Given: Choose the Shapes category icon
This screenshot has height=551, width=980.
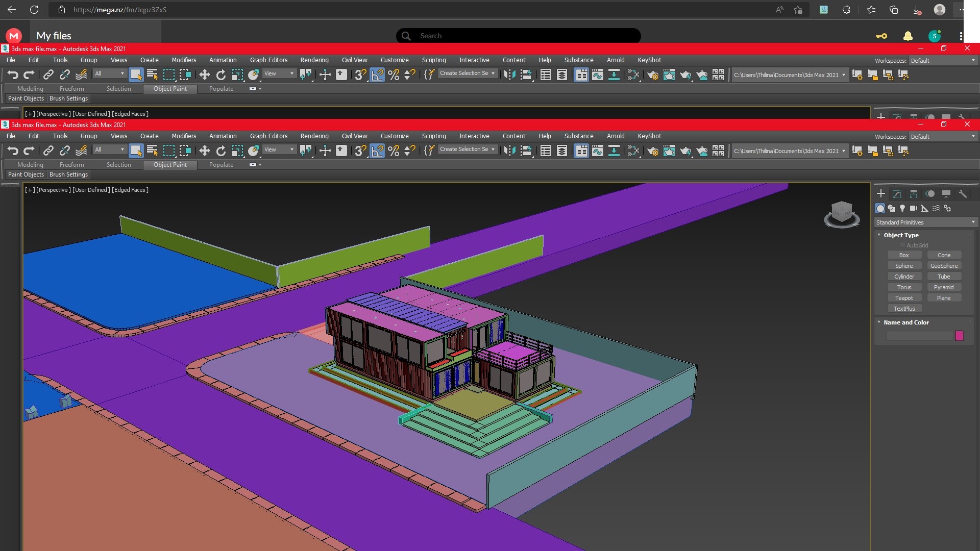Looking at the screenshot, I should pos(891,208).
